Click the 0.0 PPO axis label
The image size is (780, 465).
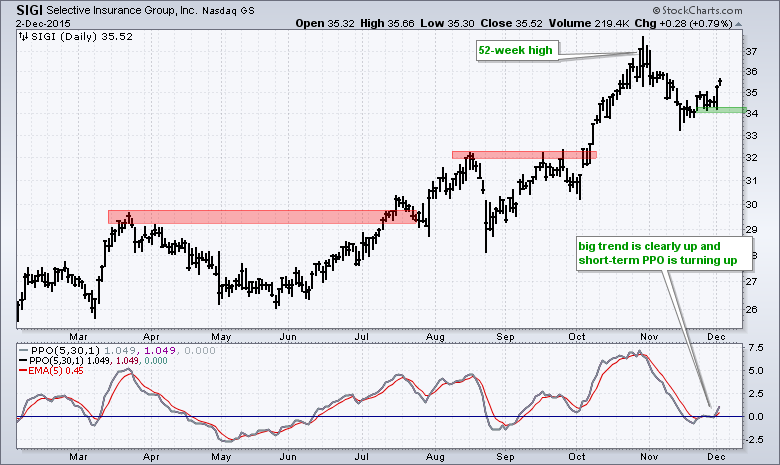(756, 417)
